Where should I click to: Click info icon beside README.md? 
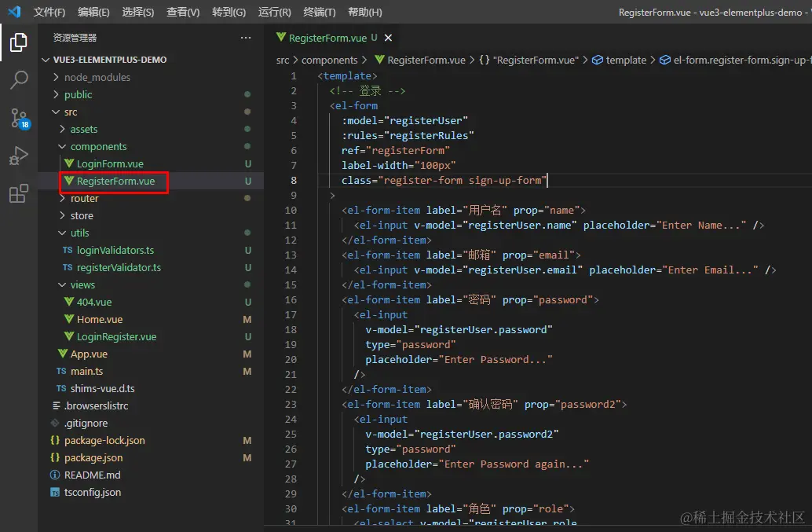(x=55, y=475)
